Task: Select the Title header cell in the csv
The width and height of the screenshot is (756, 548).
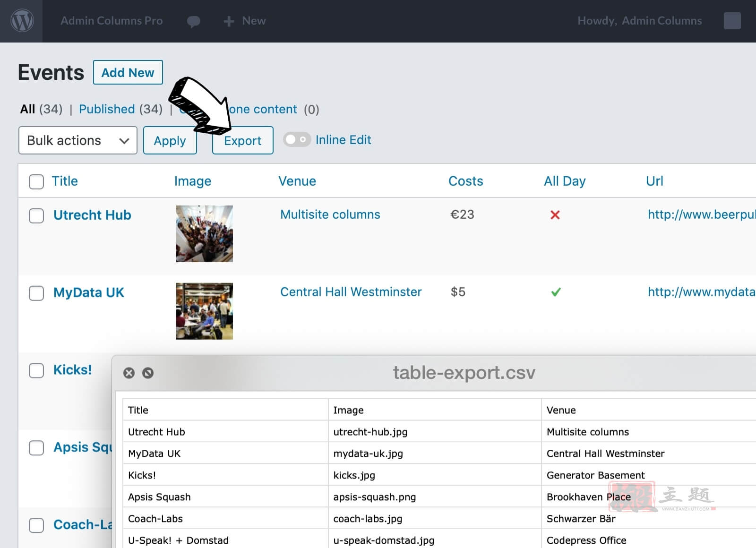Action: click(225, 410)
